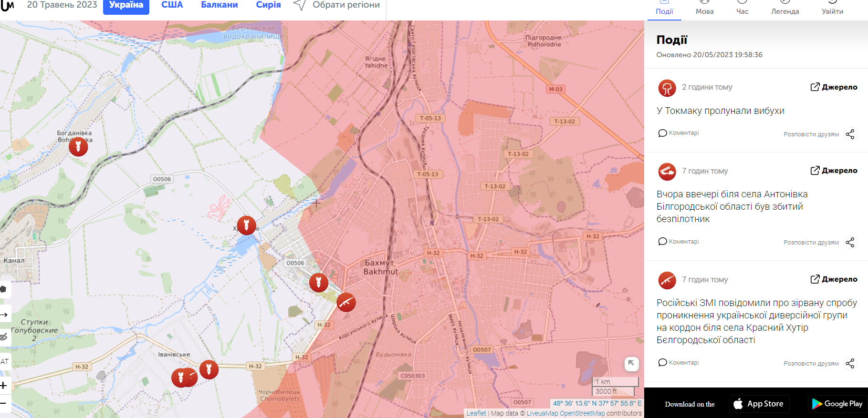Click the drone event icon in list
Viewport: 868px width, 418px height.
(x=667, y=172)
